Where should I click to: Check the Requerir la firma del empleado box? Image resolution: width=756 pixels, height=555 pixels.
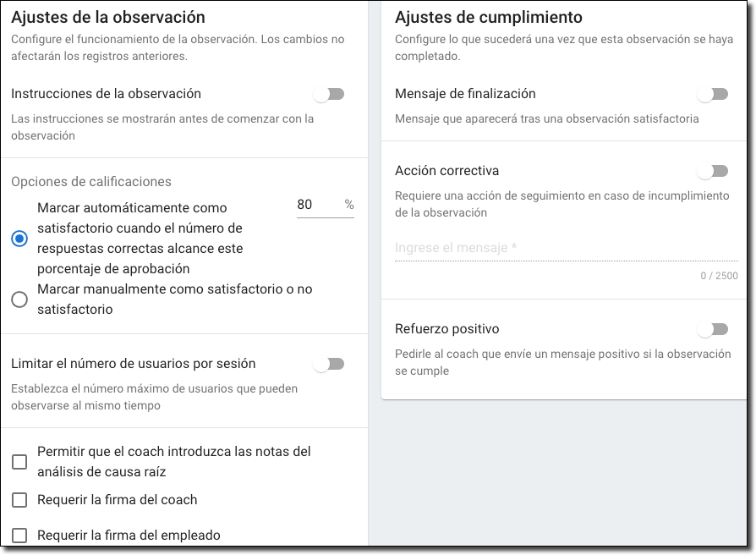19,536
